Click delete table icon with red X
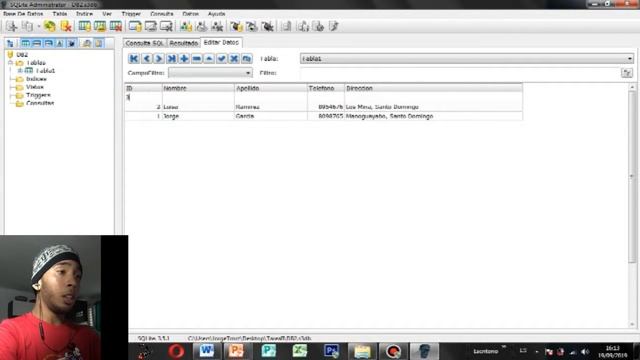 116,27
